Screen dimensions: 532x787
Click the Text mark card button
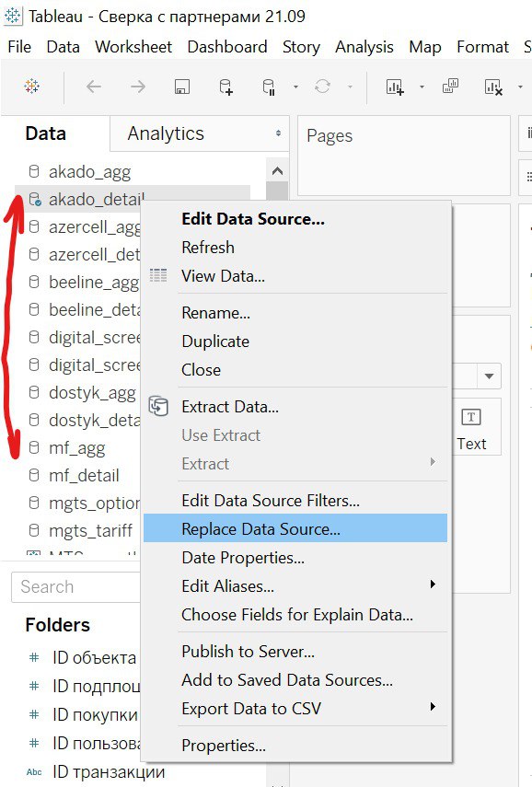pos(471,428)
